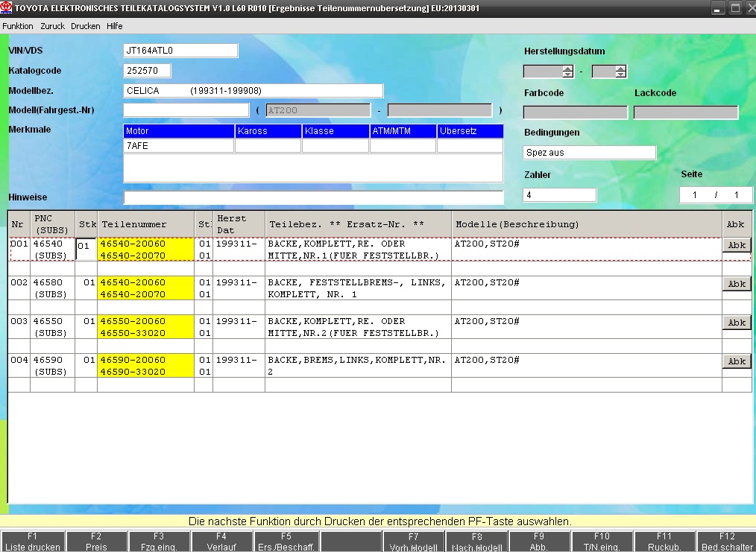
Task: Click the Bedingungen 'Spez aus' field
Action: [589, 153]
